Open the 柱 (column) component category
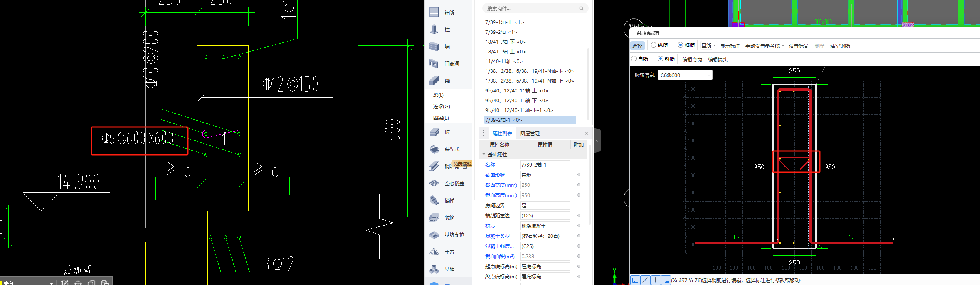Image resolution: width=980 pixels, height=285 pixels. [x=449, y=30]
